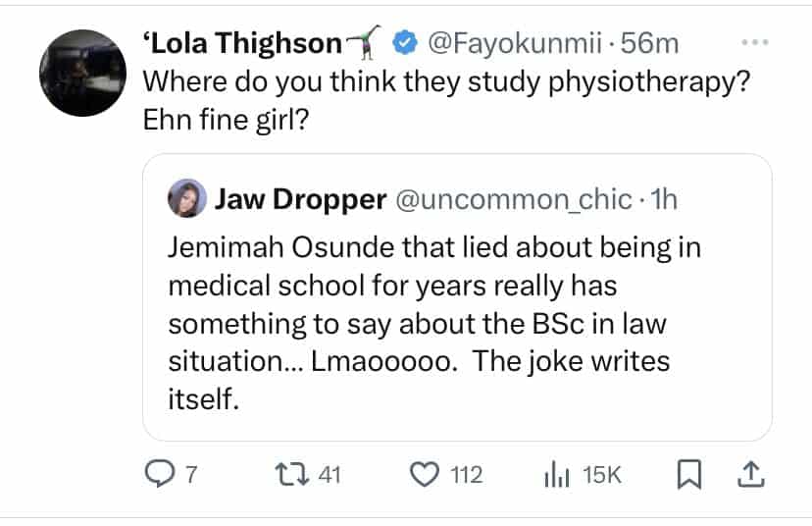Click the 56m timestamp
This screenshot has width=812, height=526.
[x=655, y=45]
